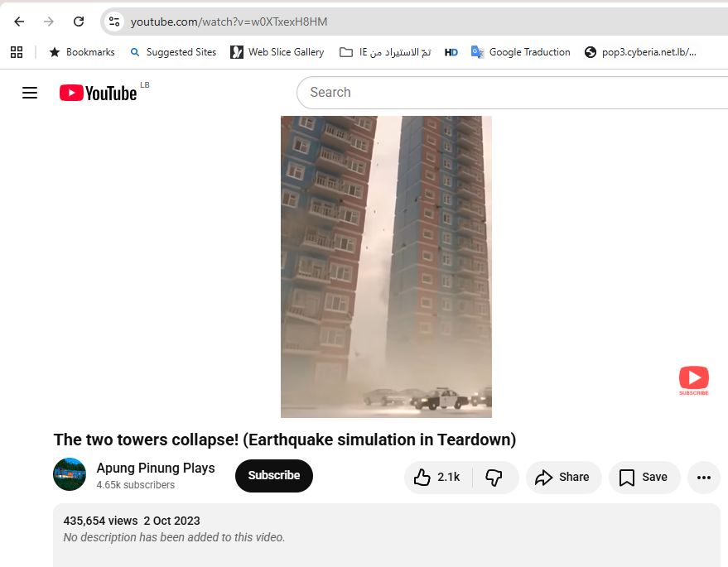Click the browser forward arrow

coord(49,22)
